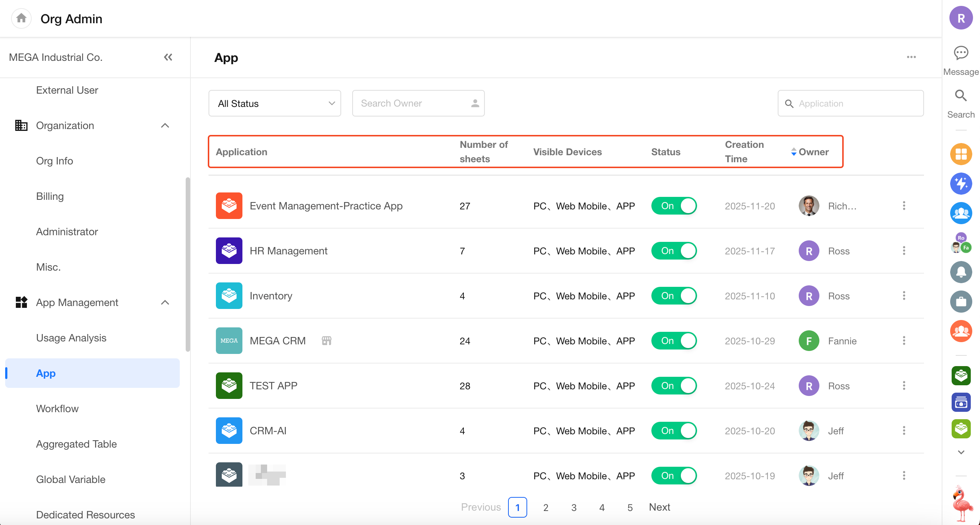Click the Search magnifier in right rail
Viewport: 980px width, 525px height.
960,95
